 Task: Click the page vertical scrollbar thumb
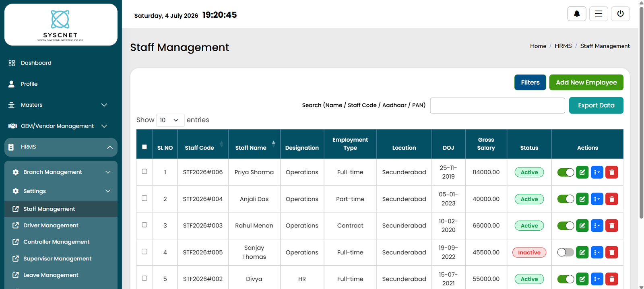tap(641, 113)
